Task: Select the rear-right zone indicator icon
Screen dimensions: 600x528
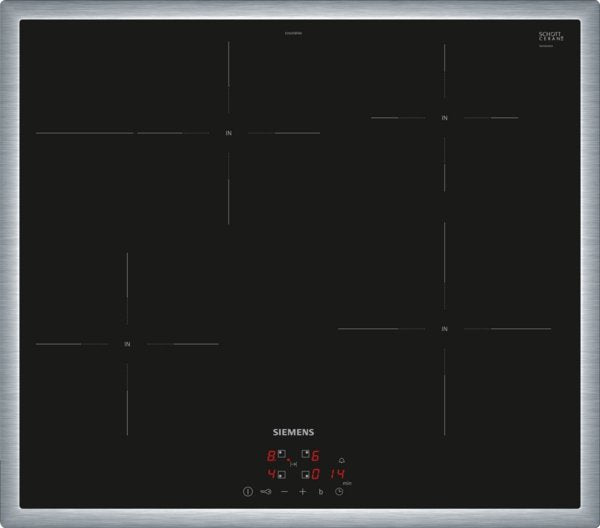Action: click(x=305, y=454)
